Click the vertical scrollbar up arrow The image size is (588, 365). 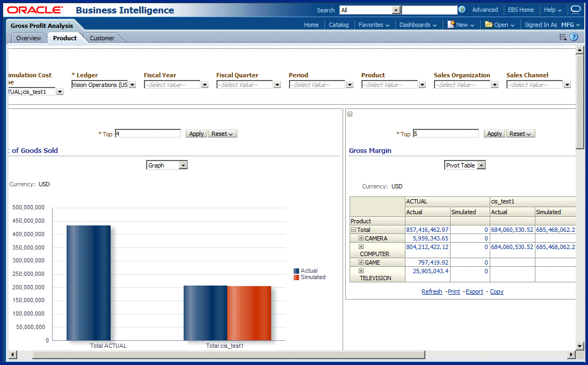pyautogui.click(x=580, y=49)
